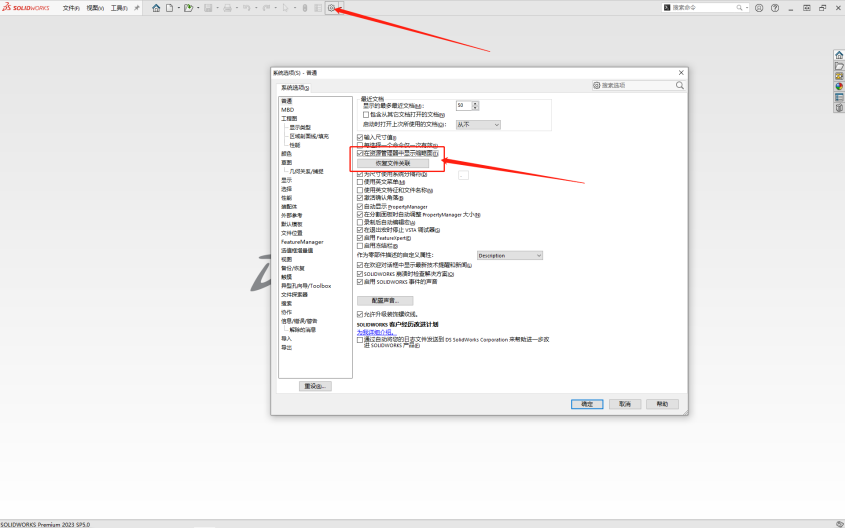The image size is (845, 528).
Task: Click the command search magnifier icon
Action: [x=739, y=8]
